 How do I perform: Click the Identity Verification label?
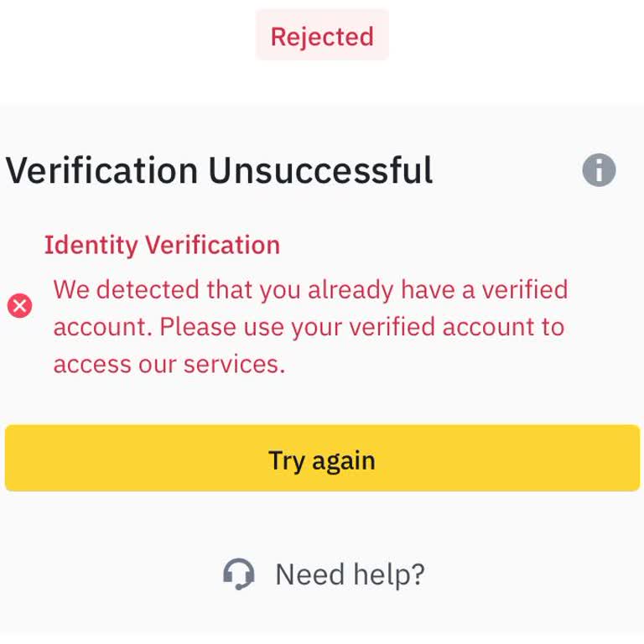point(162,245)
